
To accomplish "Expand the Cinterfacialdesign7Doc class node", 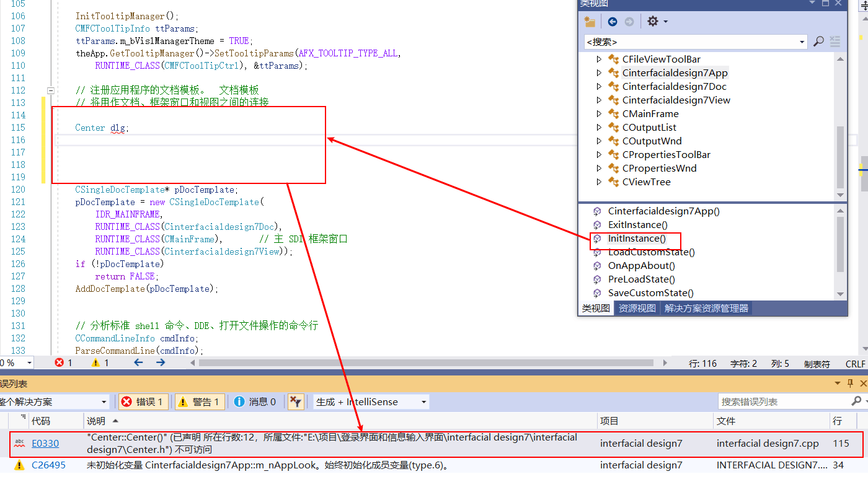I will [x=599, y=87].
